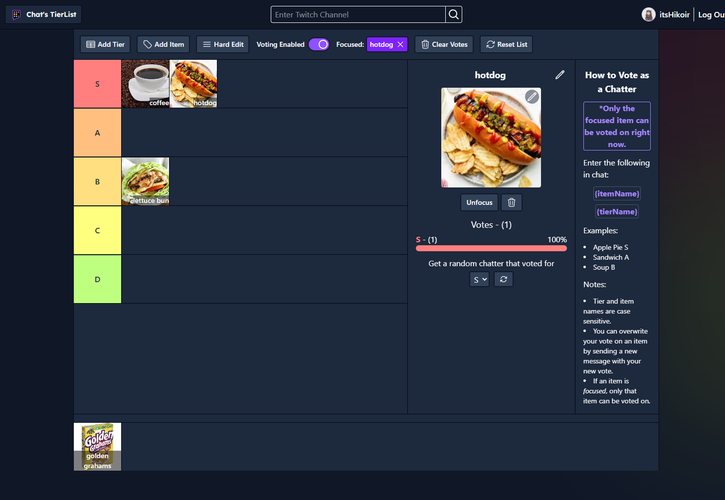Screen dimensions: 725x500
Task: Click the Reset List button
Action: coord(506,44)
